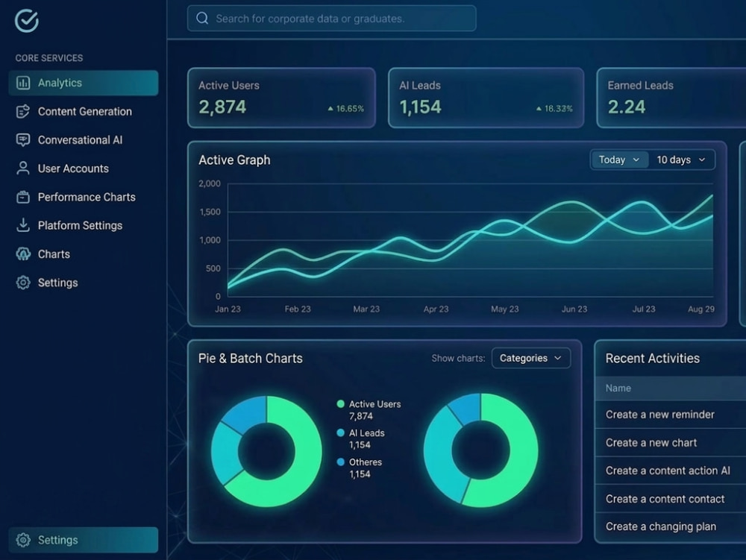
Task: Click the 'Recent Activities' heading
Action: coord(652,359)
